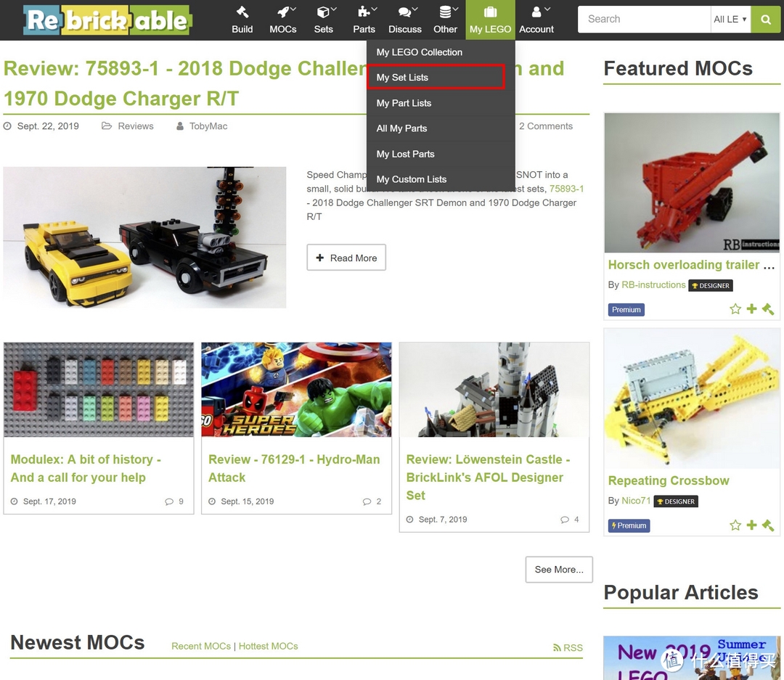Click the green search magnifier button
The image size is (784, 680).
(x=766, y=20)
